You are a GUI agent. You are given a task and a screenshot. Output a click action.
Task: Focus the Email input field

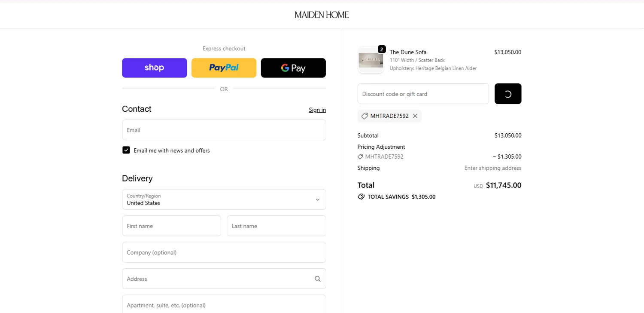(x=224, y=130)
